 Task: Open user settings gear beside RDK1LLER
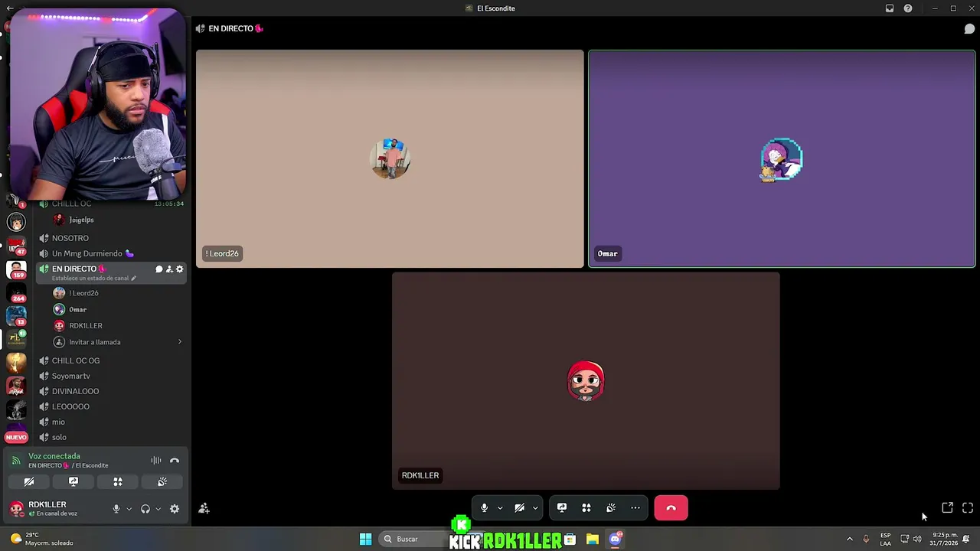(x=175, y=509)
